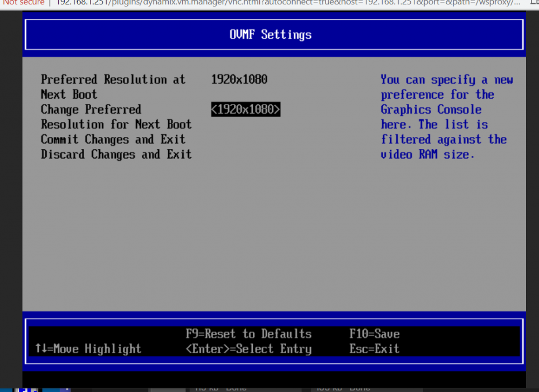The width and height of the screenshot is (539, 392).
Task: Select the Change Preferred Resolution entry label
Action: (116, 117)
